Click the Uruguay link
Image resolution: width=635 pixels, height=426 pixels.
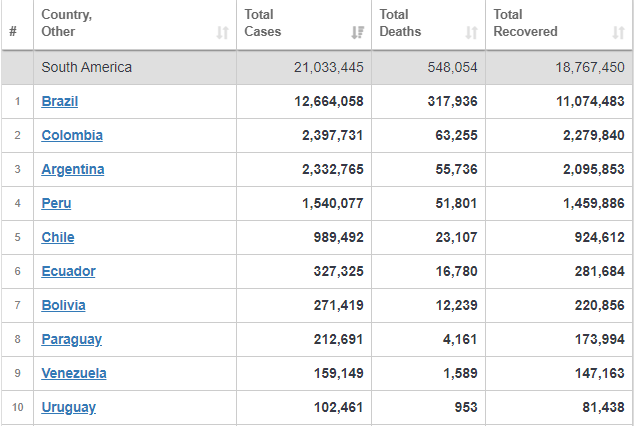point(69,407)
